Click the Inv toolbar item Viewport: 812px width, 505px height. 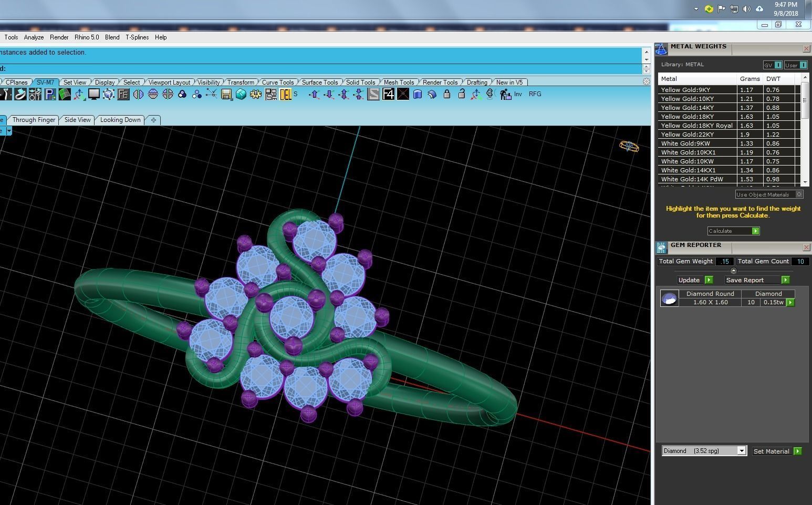(x=518, y=94)
